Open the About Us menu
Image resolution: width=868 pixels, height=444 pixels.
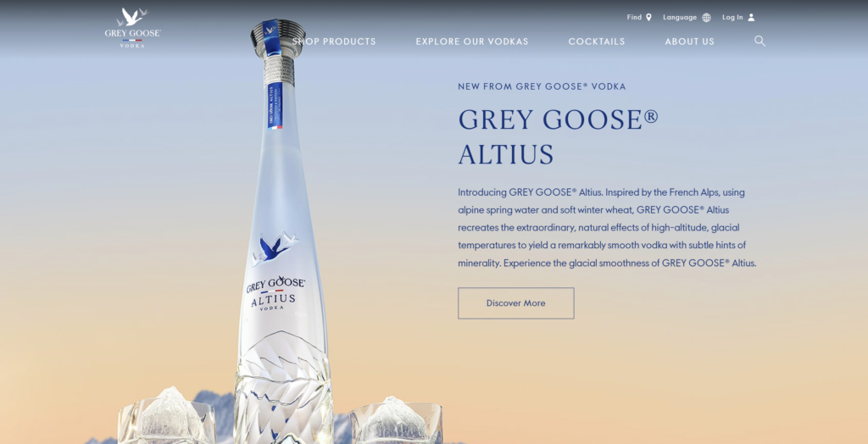click(690, 42)
